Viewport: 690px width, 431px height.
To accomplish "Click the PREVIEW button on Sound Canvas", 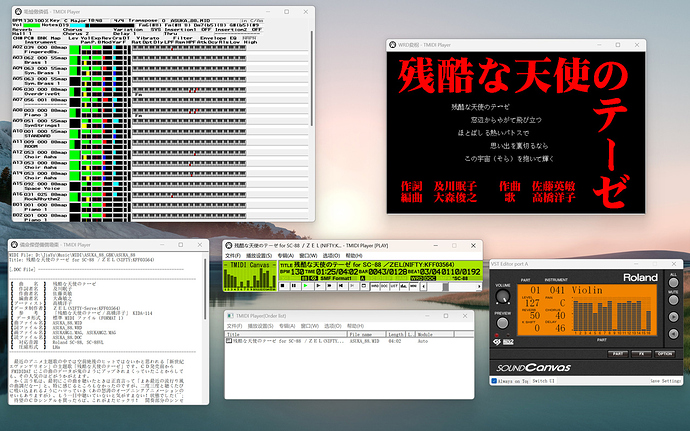I will (502, 323).
